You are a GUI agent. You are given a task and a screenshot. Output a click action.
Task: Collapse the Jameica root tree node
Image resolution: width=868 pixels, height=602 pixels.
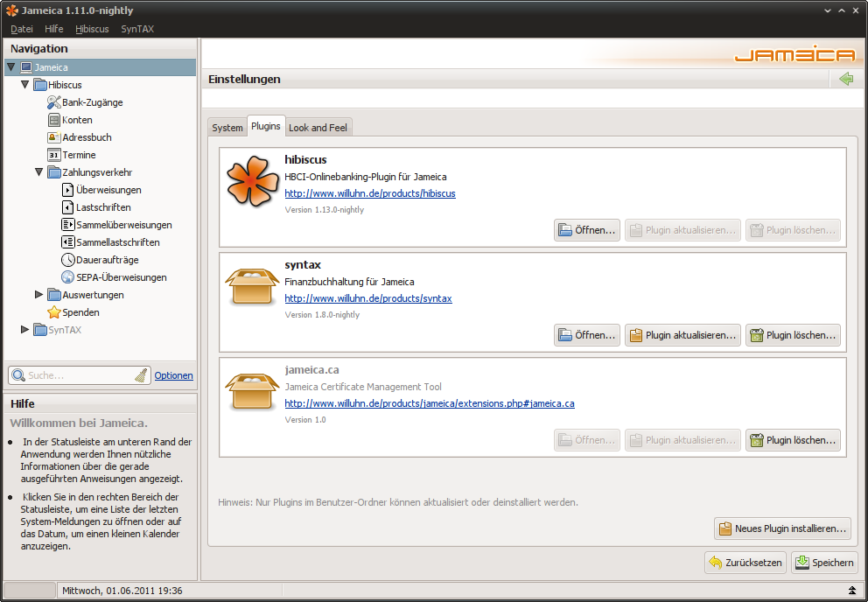click(x=10, y=67)
